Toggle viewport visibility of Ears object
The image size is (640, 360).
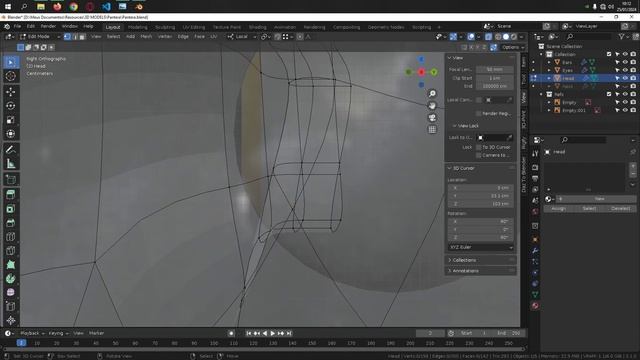pos(625,62)
